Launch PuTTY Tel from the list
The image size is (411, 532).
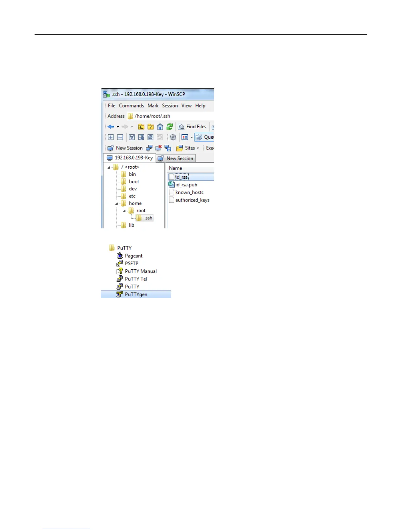point(132,279)
